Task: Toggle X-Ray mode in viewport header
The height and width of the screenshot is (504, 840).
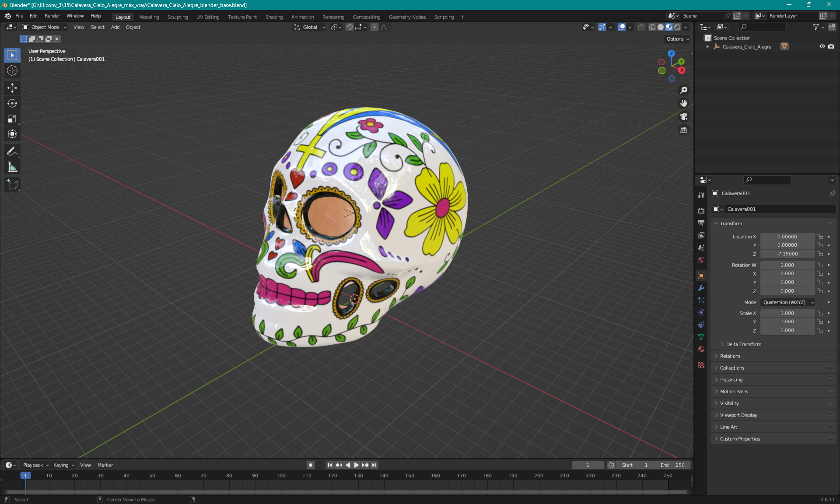Action: (x=641, y=27)
